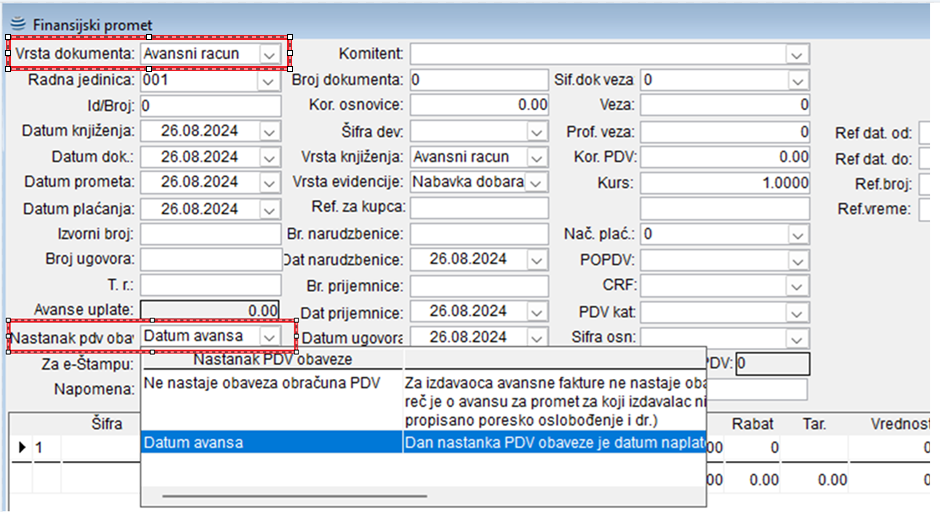Open the Vrsta dokumenta dropdown
940x512 pixels.
[x=269, y=53]
